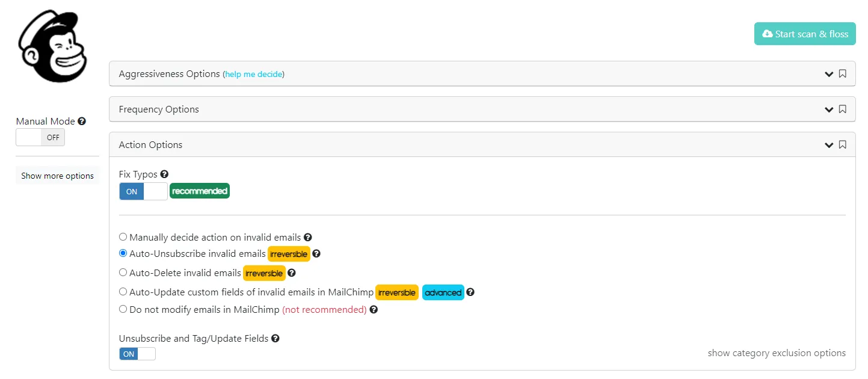Open the help me decide link
The height and width of the screenshot is (379, 868).
[254, 74]
